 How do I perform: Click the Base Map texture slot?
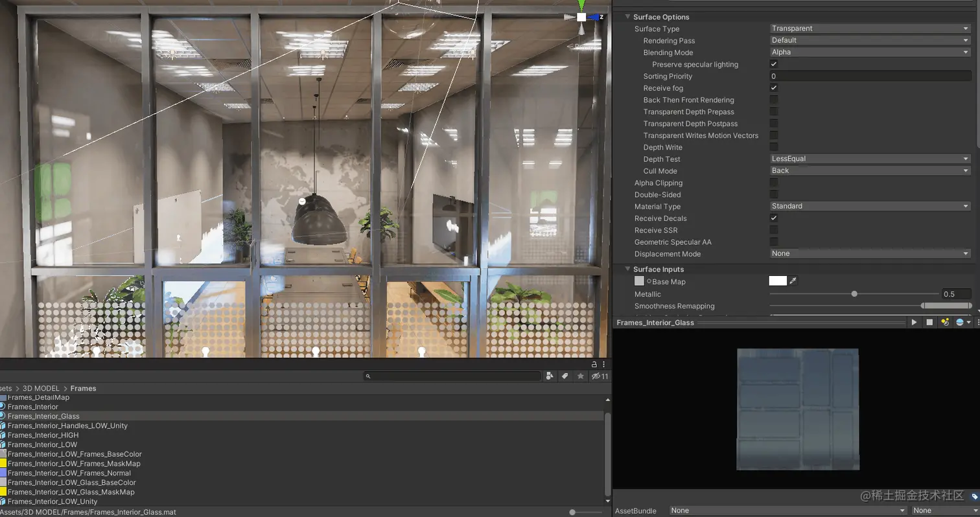pyautogui.click(x=639, y=281)
